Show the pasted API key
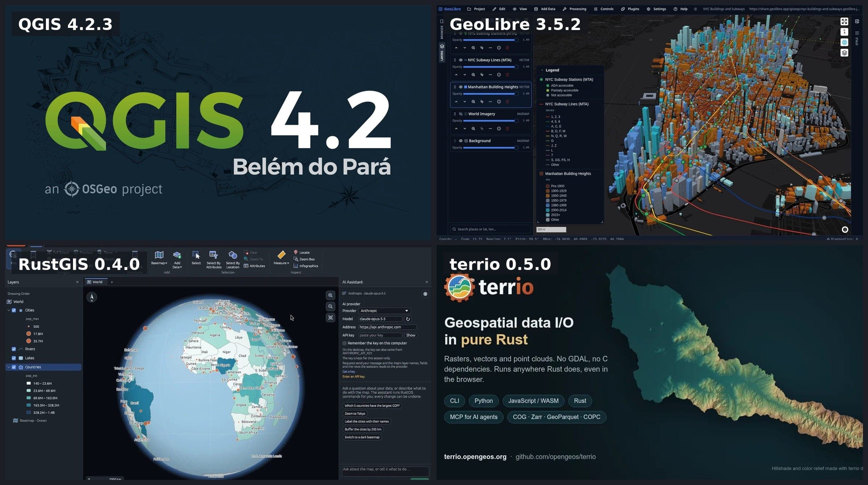868x485 pixels. [x=410, y=335]
